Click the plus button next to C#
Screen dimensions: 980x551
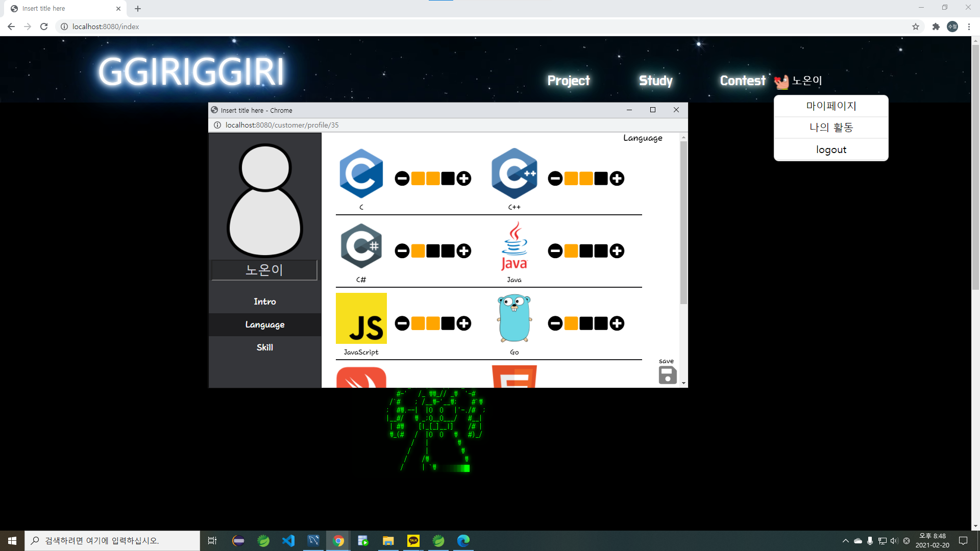coord(463,251)
